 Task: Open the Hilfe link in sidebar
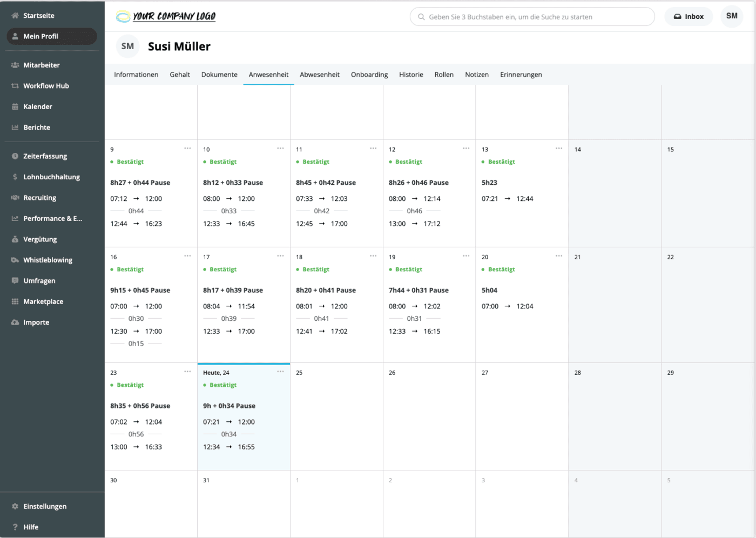[x=31, y=527]
